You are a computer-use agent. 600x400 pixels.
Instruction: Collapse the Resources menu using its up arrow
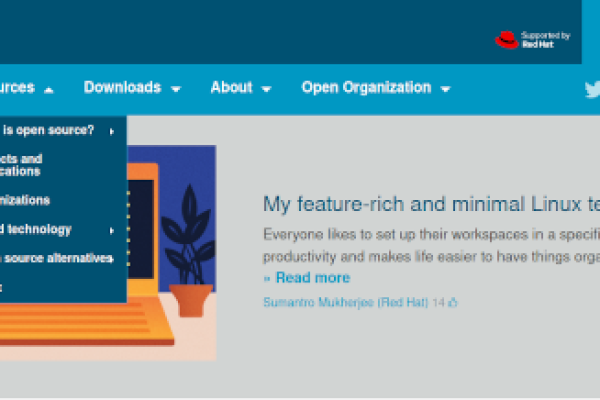[48, 89]
